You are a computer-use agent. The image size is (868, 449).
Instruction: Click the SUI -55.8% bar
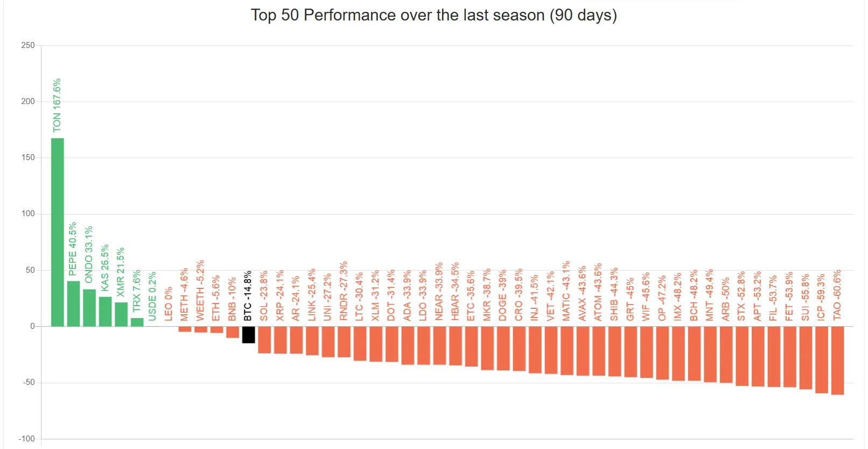coord(806,358)
